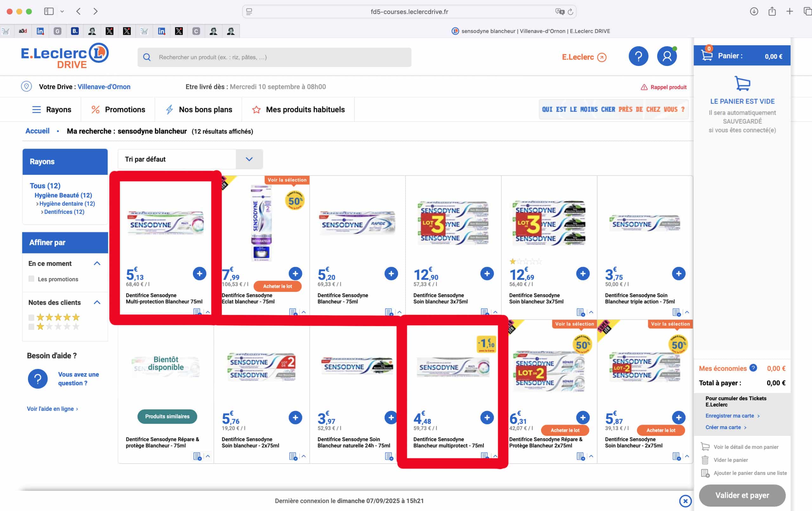Viewport: 812px width, 511px height.
Task: Check the five-star rating filter
Action: [x=31, y=318]
